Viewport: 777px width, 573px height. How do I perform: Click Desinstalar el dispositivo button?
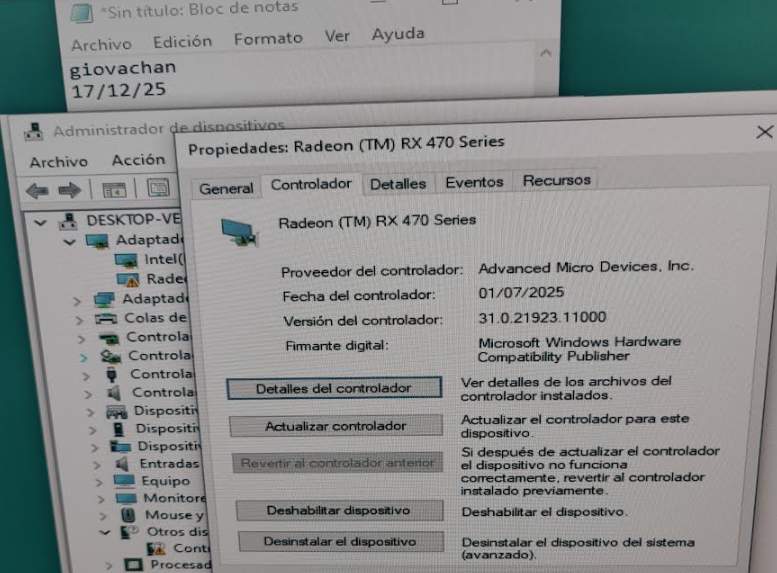click(x=340, y=541)
